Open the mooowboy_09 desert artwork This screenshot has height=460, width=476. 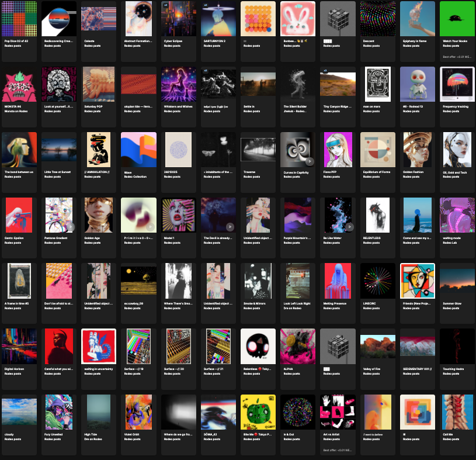click(139, 281)
